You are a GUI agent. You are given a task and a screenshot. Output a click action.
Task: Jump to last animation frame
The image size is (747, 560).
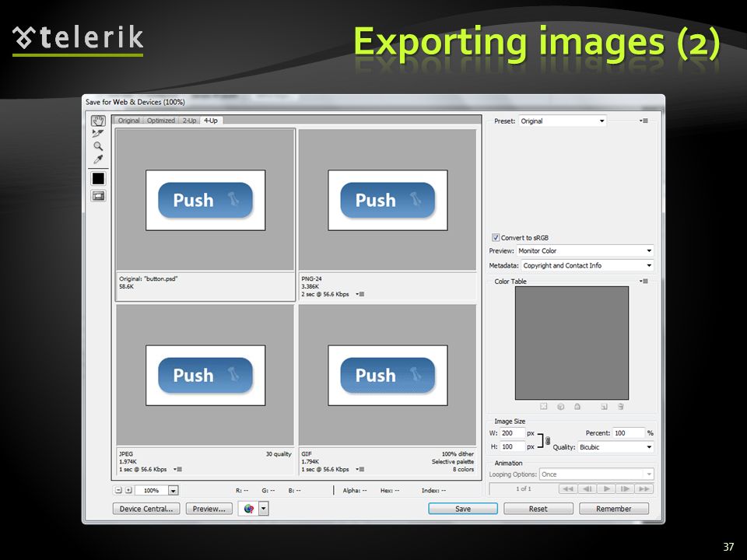pyautogui.click(x=644, y=488)
